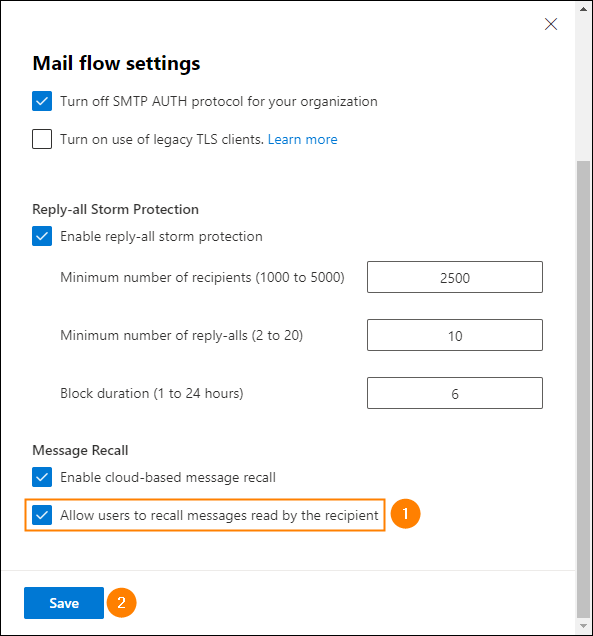The image size is (593, 636).
Task: Click the Block duration (1 to 24 hours) label
Action: click(x=152, y=393)
